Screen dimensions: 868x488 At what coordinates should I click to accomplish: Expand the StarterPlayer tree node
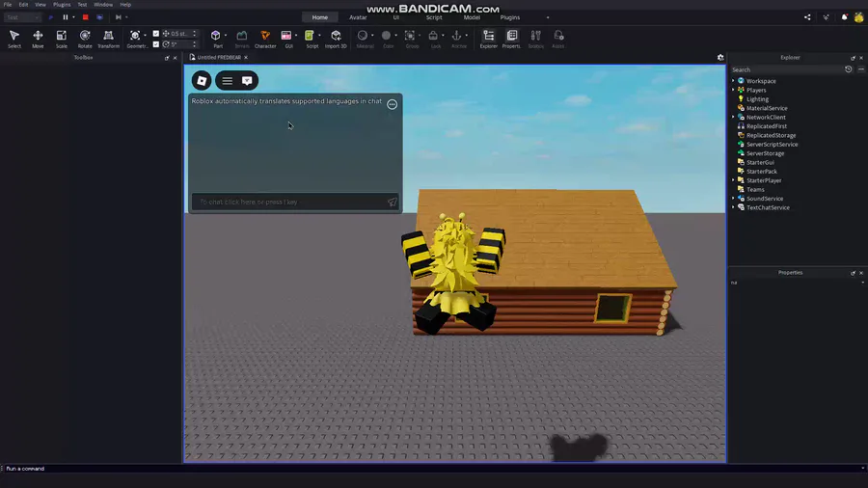tap(734, 180)
